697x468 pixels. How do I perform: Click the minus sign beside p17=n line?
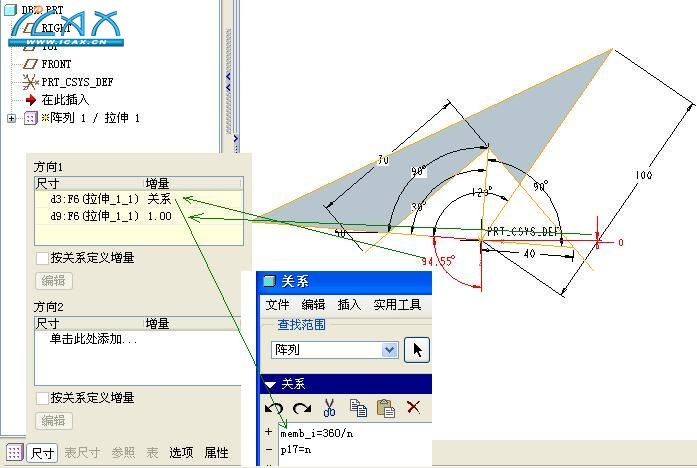coord(268,450)
